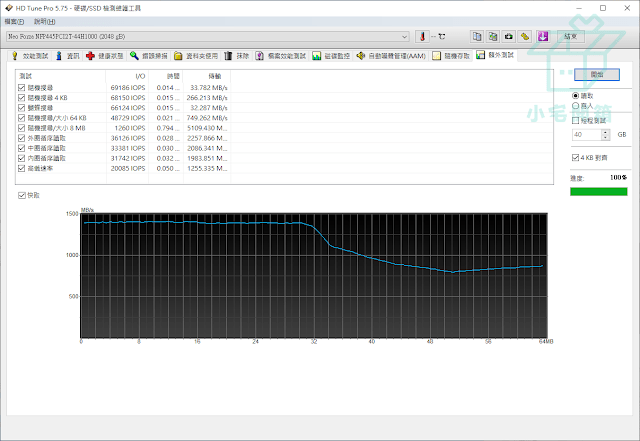The width and height of the screenshot is (640, 441).
Task: Uncheck the 外圈循序讀取 outer sequential read test
Action: 22,138
